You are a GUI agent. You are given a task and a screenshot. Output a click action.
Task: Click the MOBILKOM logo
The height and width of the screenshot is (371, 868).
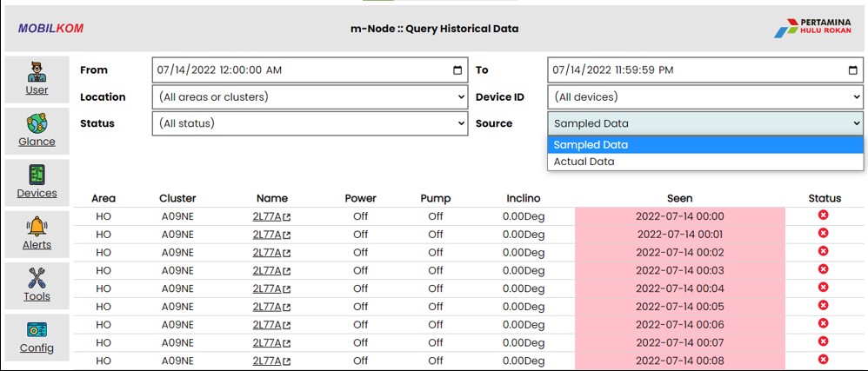(50, 29)
